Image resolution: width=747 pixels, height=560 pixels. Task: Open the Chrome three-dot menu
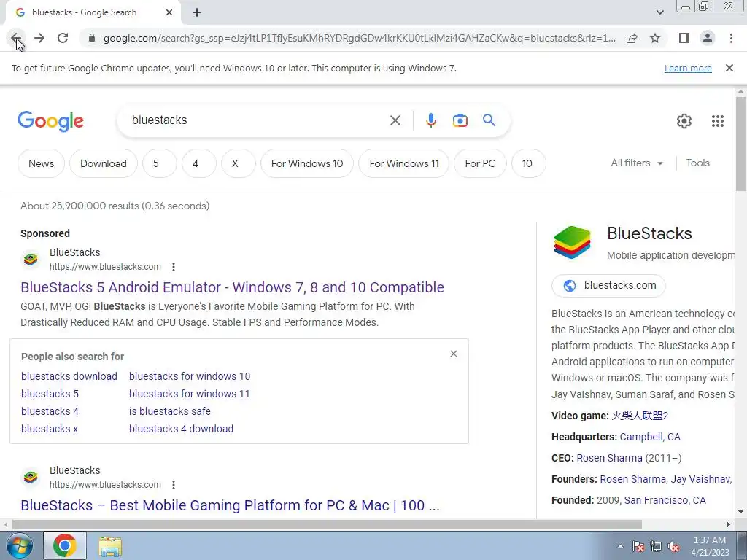tap(731, 38)
